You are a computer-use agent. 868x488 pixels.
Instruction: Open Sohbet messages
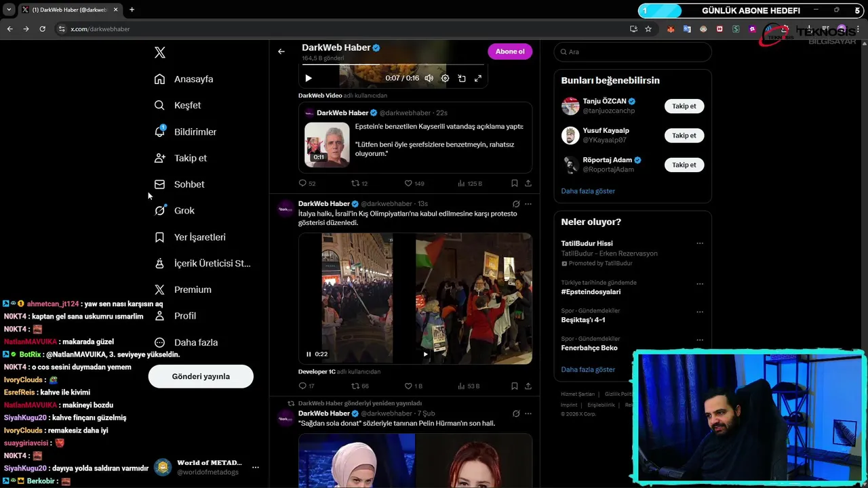point(179,184)
